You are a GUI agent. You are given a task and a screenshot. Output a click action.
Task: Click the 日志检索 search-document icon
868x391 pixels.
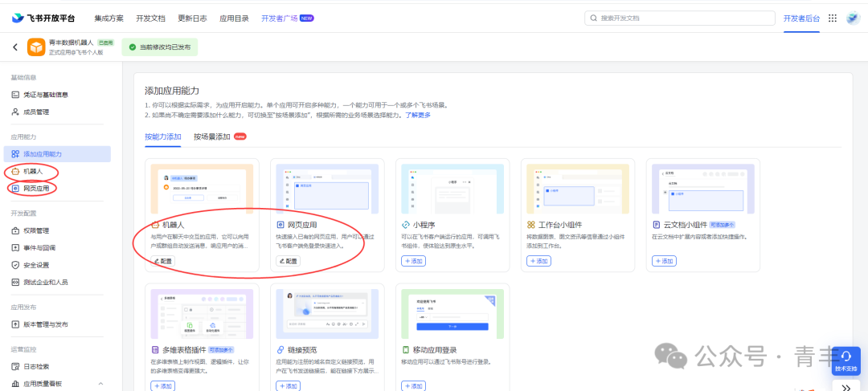click(15, 366)
